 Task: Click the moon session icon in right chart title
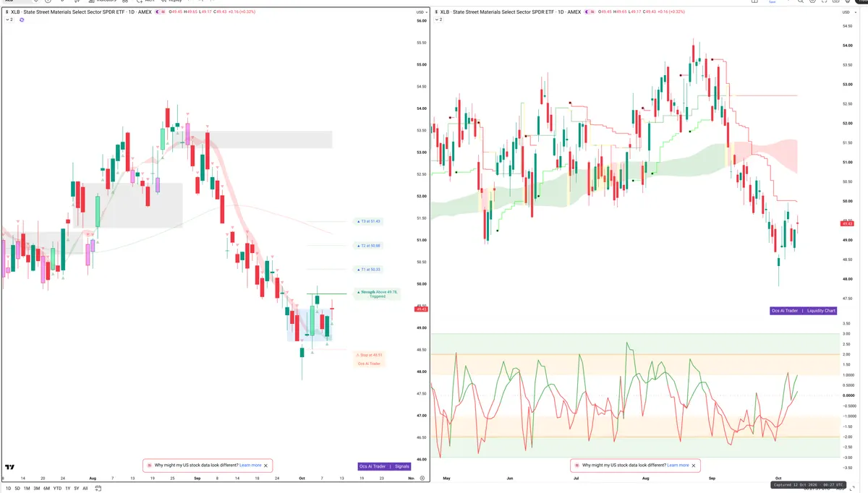[587, 12]
